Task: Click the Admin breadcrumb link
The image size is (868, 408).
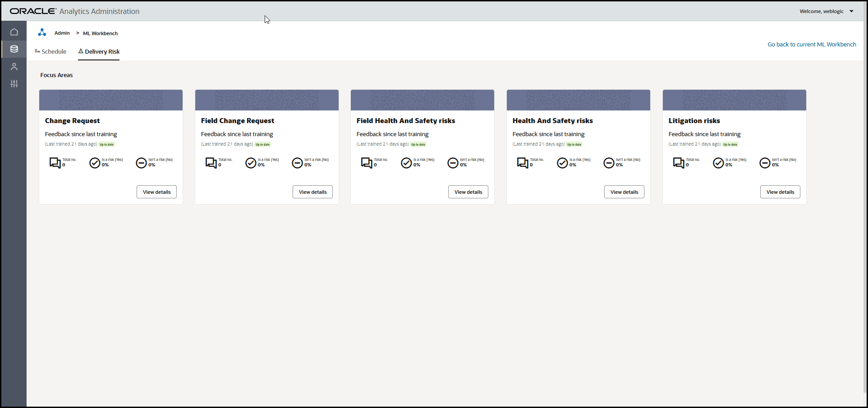Action: tap(62, 33)
